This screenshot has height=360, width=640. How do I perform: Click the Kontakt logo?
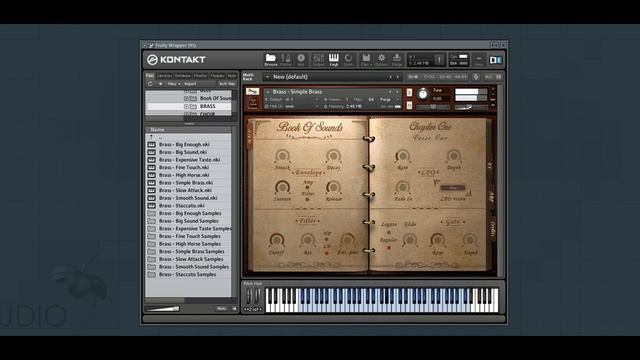176,60
